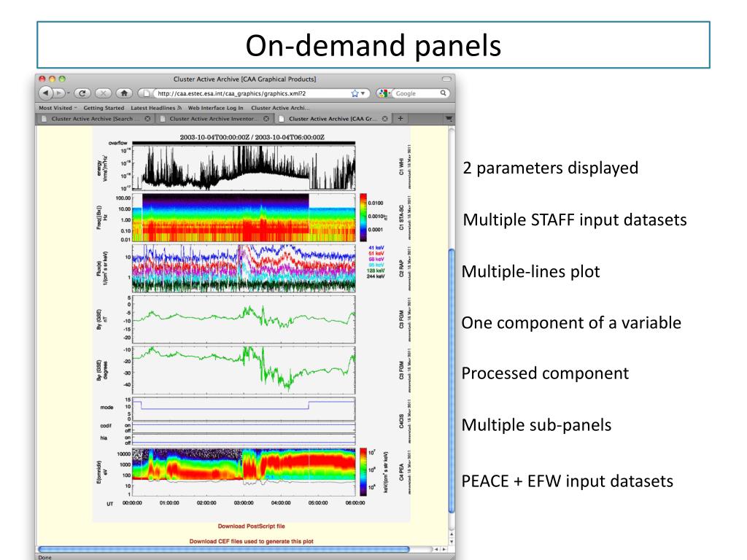Click the scroll down arrow of vertical scrollbar
Screen dimensions: 747x560
coord(452,542)
